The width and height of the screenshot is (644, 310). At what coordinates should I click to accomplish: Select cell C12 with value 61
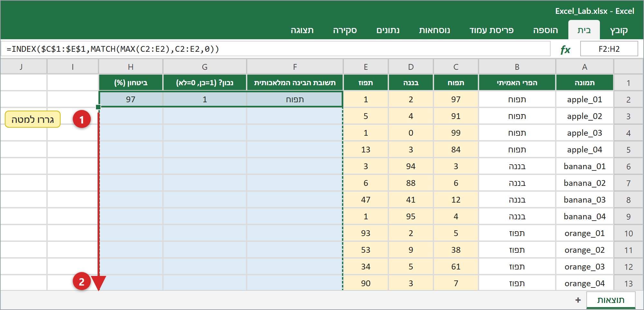coord(456,267)
